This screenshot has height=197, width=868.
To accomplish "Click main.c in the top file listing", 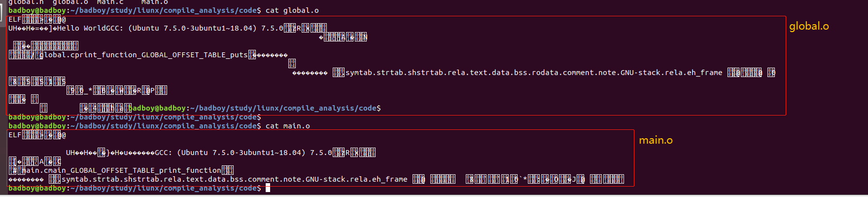I will (x=110, y=2).
